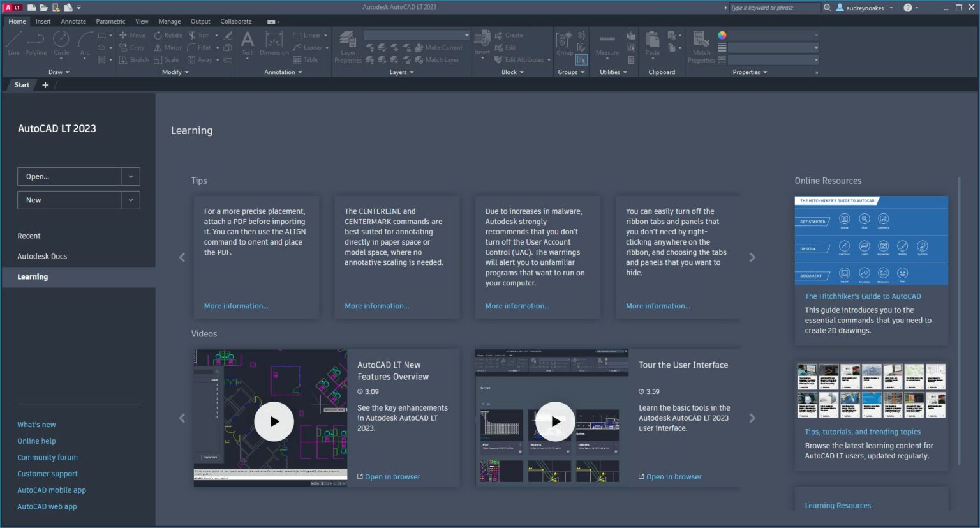Click the Paste icon in Clipboard panel
Screen dimensions: 980x528
coord(651,40)
